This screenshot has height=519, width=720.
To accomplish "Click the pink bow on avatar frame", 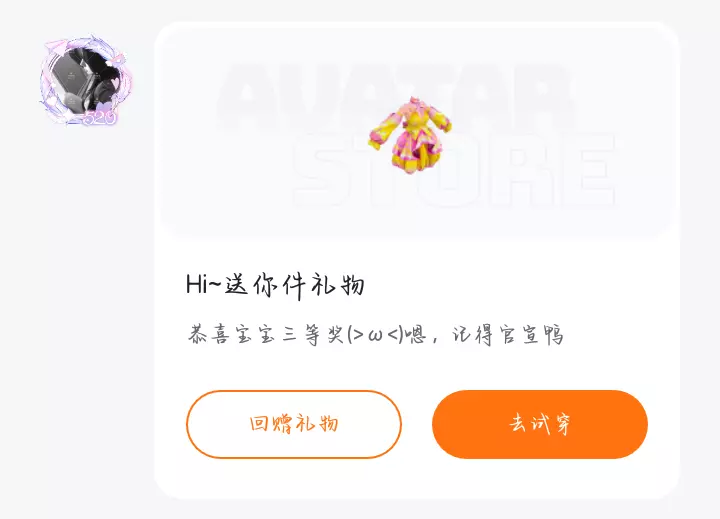I will click(x=117, y=60).
